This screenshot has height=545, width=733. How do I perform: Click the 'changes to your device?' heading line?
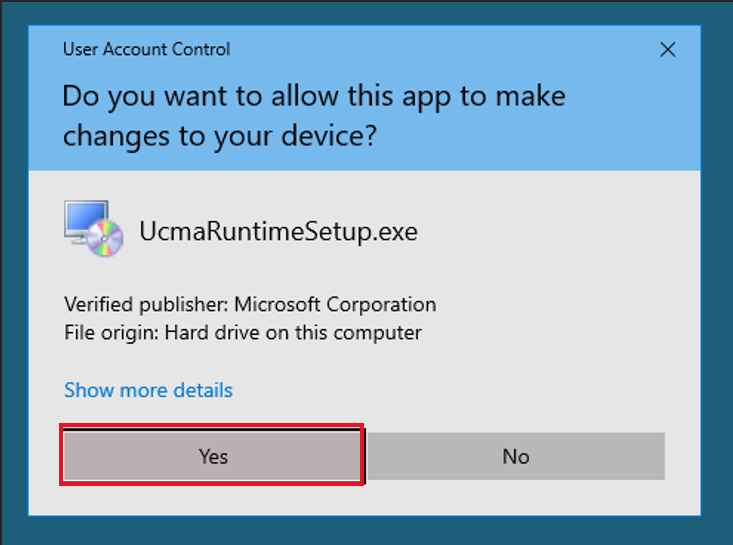point(219,136)
